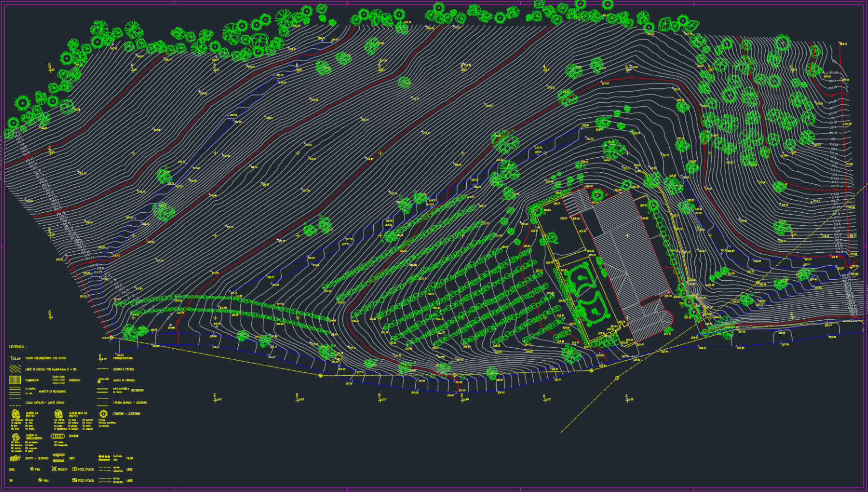Select the 'ENEL' row label
The image size is (868, 492).
click(12, 469)
